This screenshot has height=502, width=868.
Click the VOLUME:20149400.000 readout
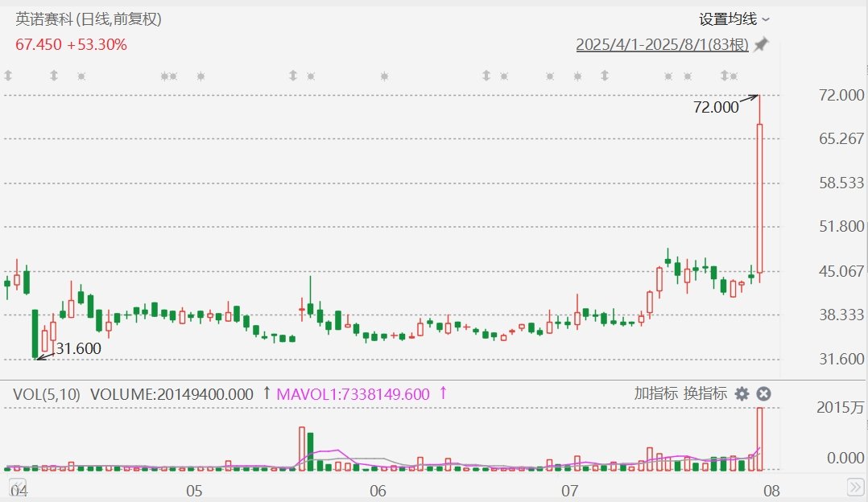pyautogui.click(x=172, y=394)
